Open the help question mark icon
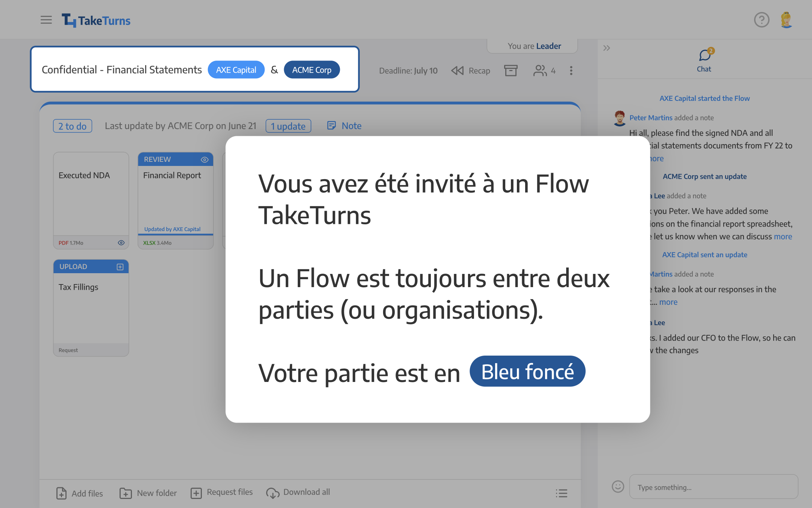The width and height of the screenshot is (812, 508). tap(762, 20)
